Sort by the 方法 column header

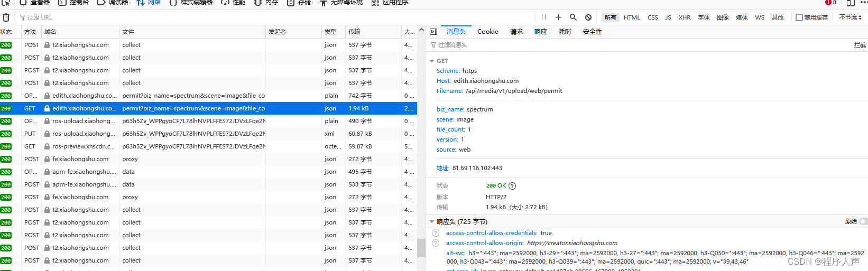tap(31, 32)
